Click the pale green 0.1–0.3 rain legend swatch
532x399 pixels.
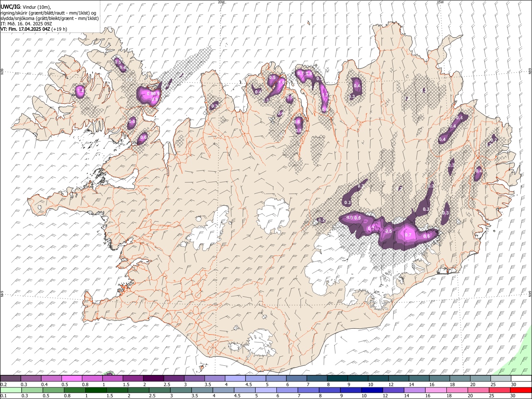(11, 390)
